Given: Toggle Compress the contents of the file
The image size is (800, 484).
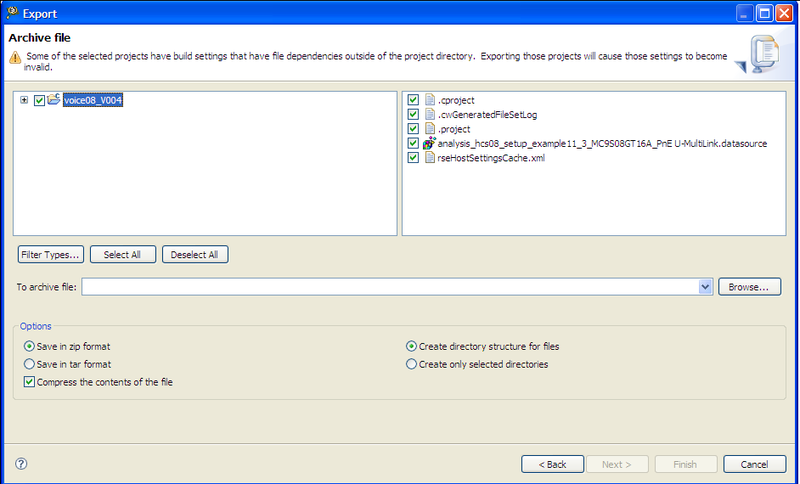Looking at the screenshot, I should coord(29,381).
